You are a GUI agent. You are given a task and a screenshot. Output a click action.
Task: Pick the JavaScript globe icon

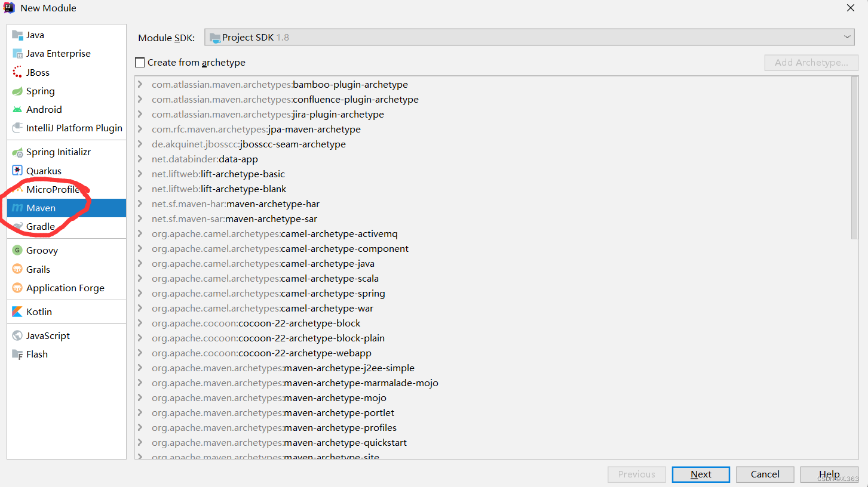(17, 335)
